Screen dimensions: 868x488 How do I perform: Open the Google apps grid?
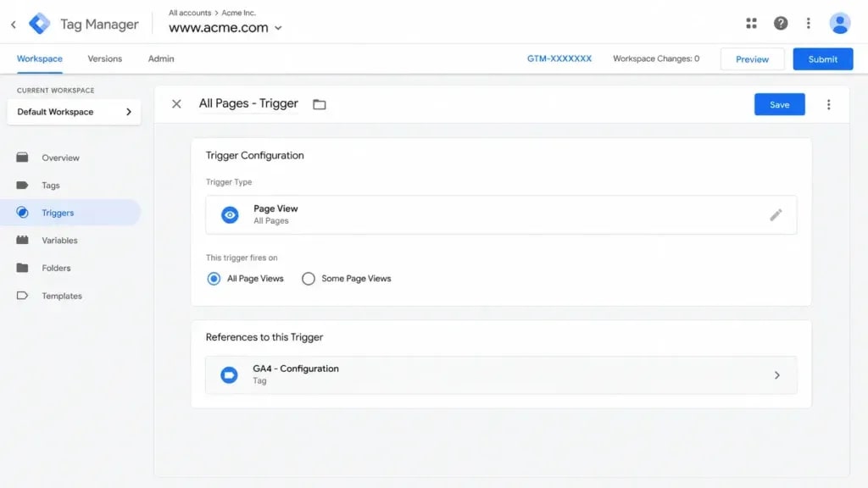click(751, 23)
